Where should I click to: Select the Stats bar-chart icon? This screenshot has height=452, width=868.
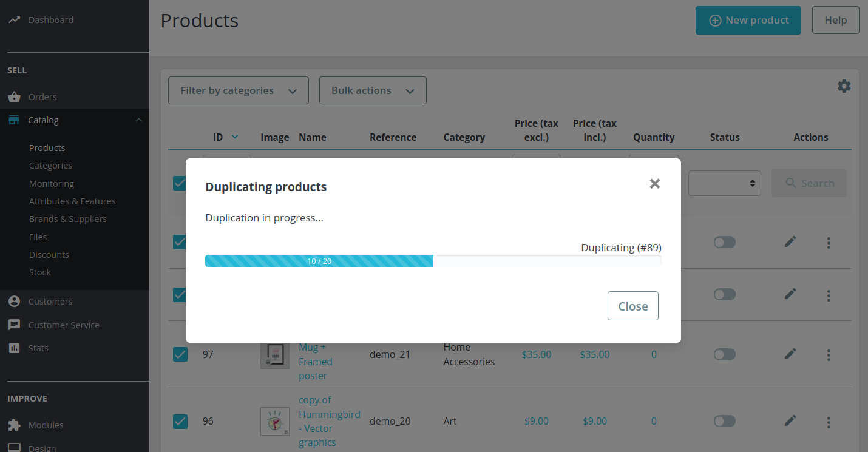tap(14, 348)
